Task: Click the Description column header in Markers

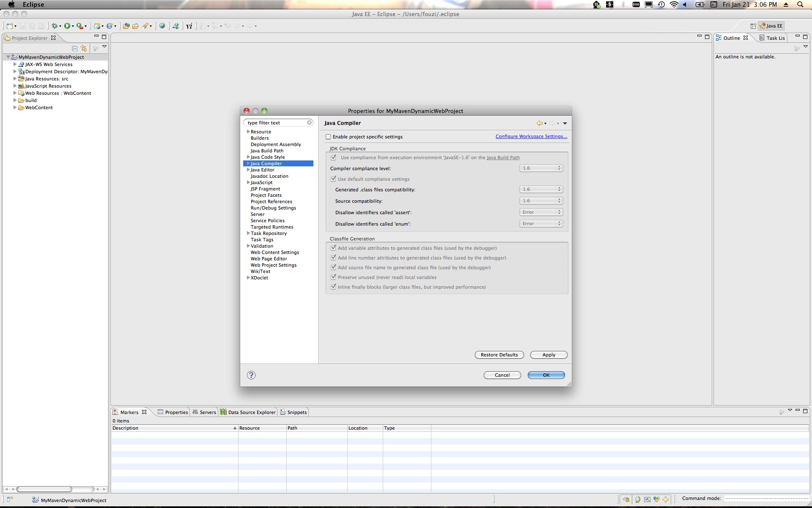Action: tap(174, 428)
